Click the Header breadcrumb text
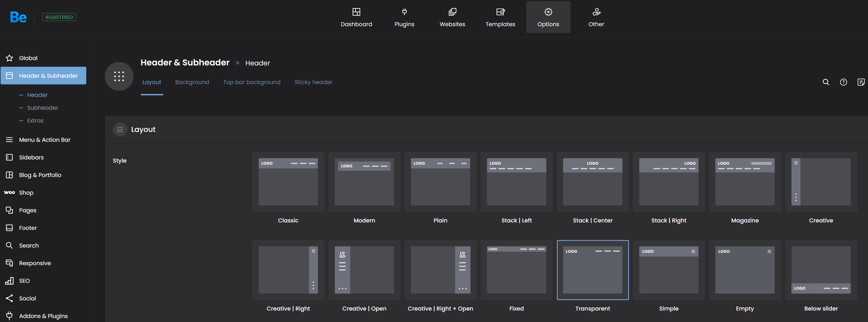 (x=257, y=63)
